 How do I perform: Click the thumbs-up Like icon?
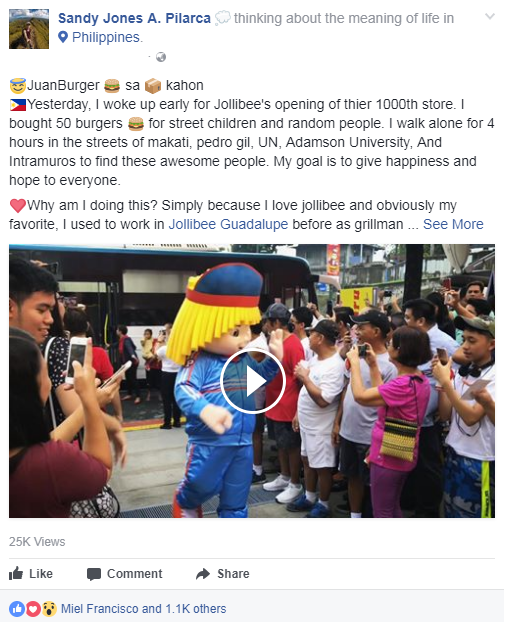click(x=16, y=573)
